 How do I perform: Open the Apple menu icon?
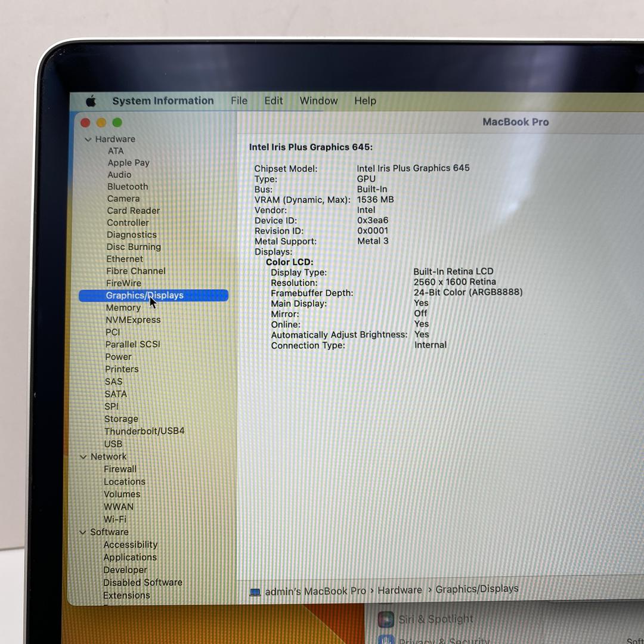point(91,101)
